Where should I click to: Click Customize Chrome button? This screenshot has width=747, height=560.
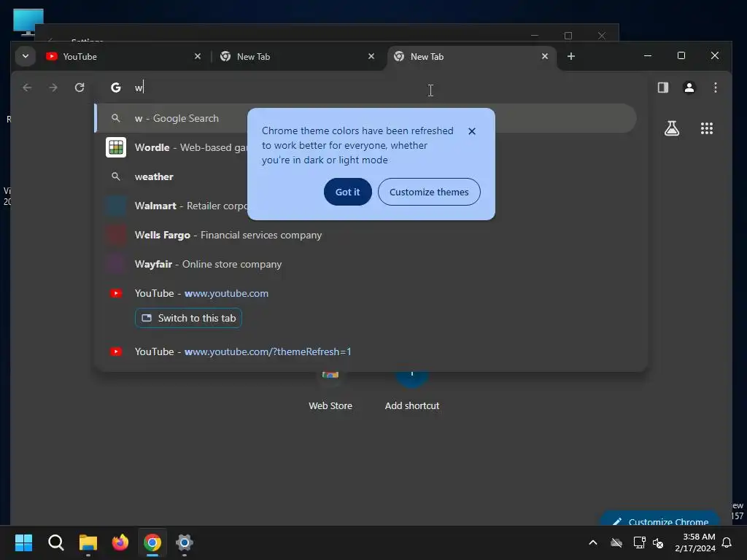coord(660,520)
